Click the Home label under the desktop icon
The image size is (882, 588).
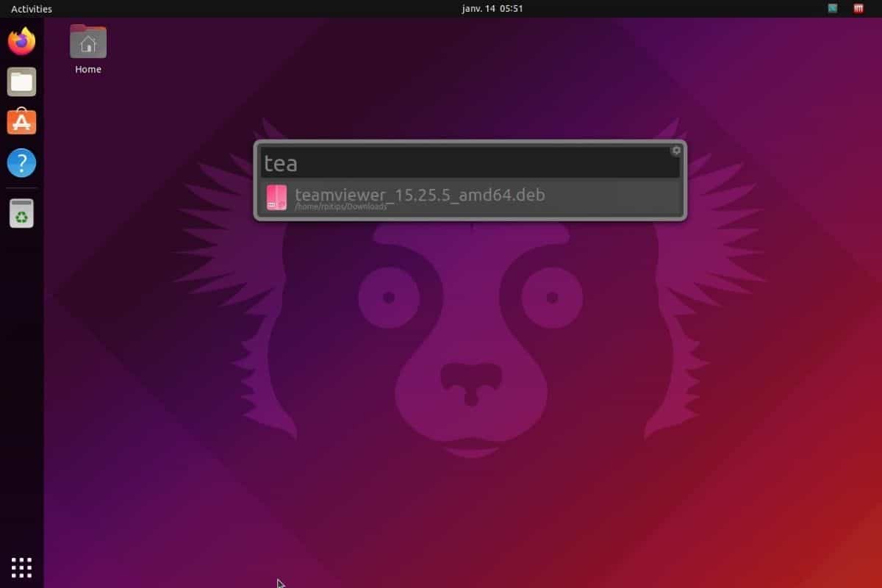87,69
